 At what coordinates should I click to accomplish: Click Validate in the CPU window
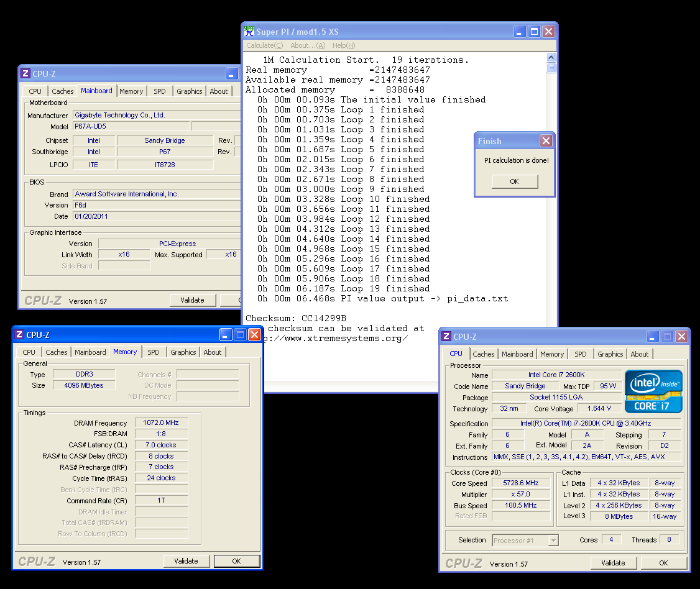tap(613, 563)
